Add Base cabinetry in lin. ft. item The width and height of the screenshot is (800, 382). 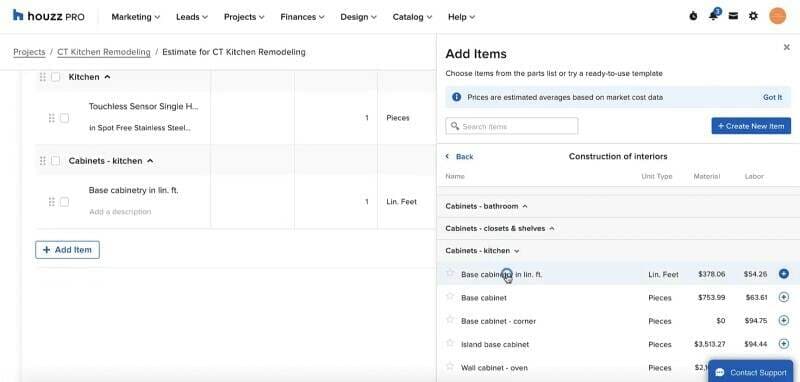(x=784, y=274)
